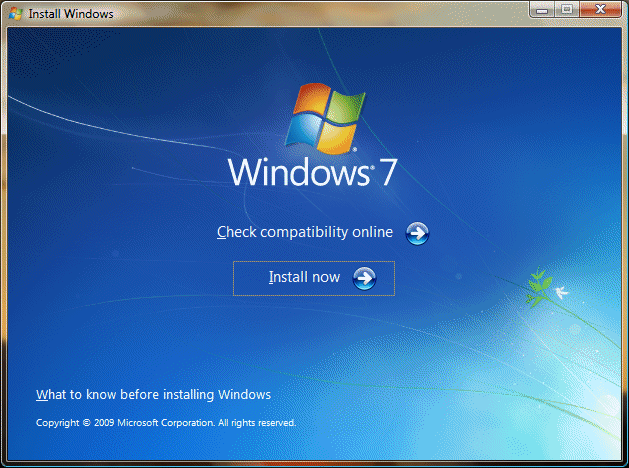Click the Microsoft Corporation text in footer

point(165,423)
